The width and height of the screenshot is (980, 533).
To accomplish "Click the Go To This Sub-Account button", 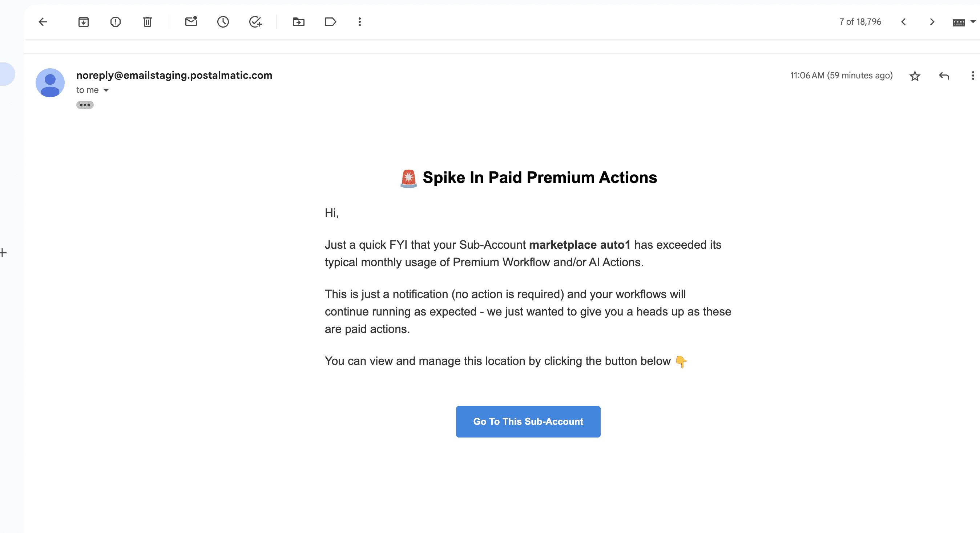I will coord(528,422).
